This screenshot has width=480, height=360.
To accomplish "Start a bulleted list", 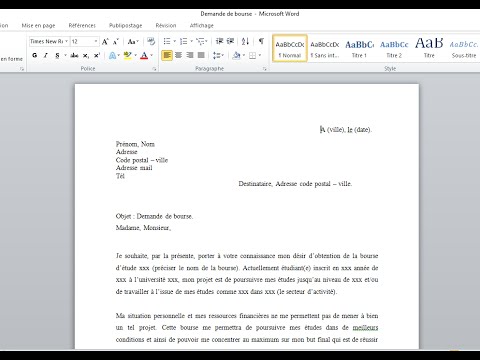I will click(167, 41).
